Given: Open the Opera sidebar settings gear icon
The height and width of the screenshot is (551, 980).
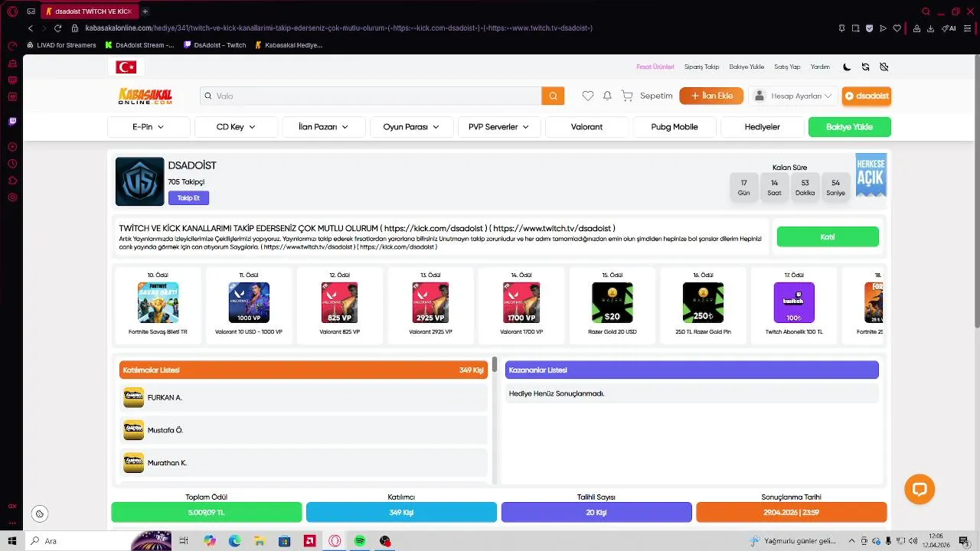Looking at the screenshot, I should coord(12,197).
